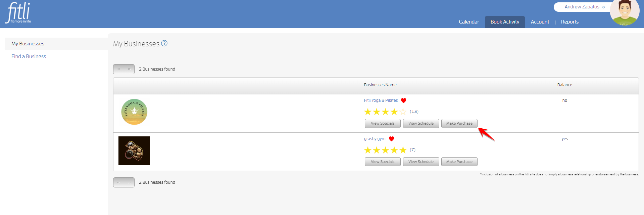Click the inclusion disclaimer footnote
Image resolution: width=644 pixels, height=215 pixels.
coord(559,174)
